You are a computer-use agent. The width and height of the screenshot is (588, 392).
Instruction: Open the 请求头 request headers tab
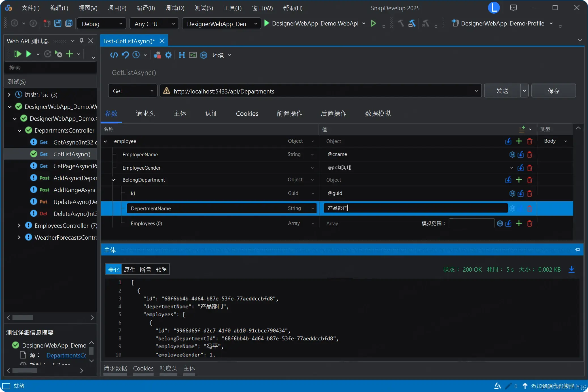pos(145,114)
